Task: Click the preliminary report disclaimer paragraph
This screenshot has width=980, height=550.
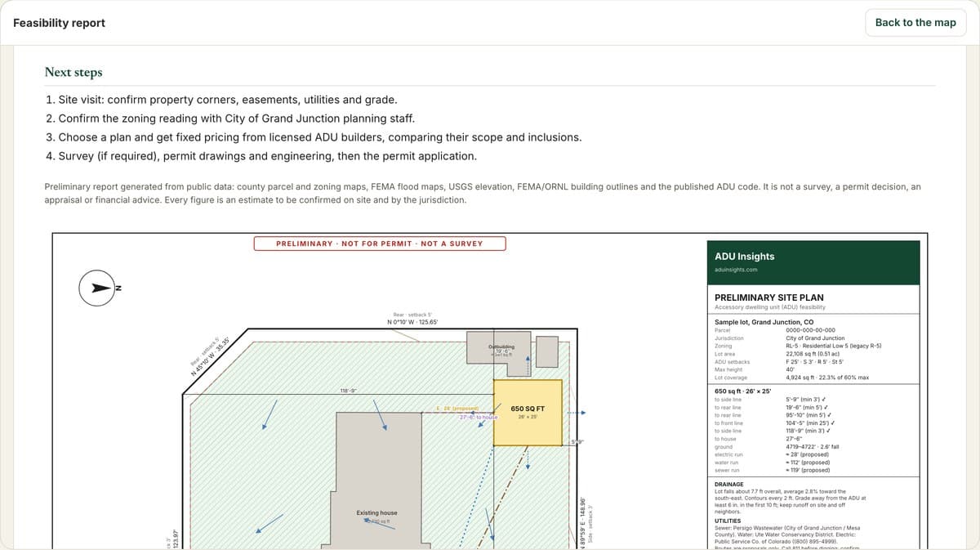Action: (483, 193)
